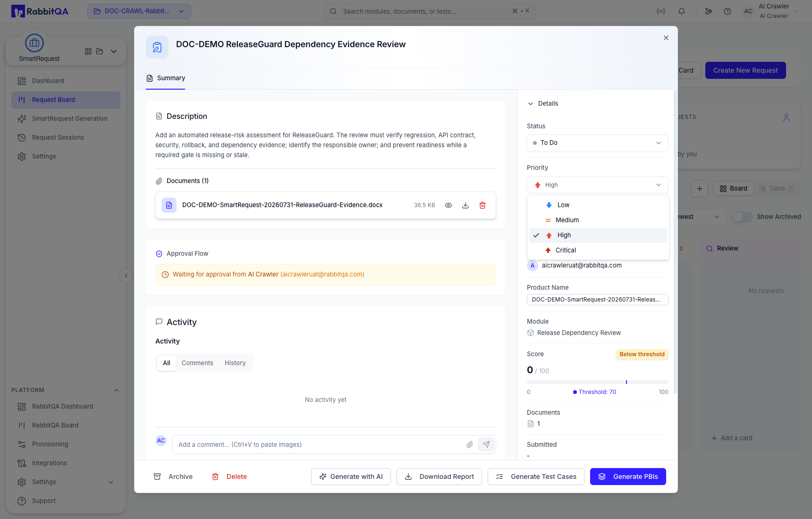Click Generate with AI button
The image size is (812, 519).
click(351, 477)
